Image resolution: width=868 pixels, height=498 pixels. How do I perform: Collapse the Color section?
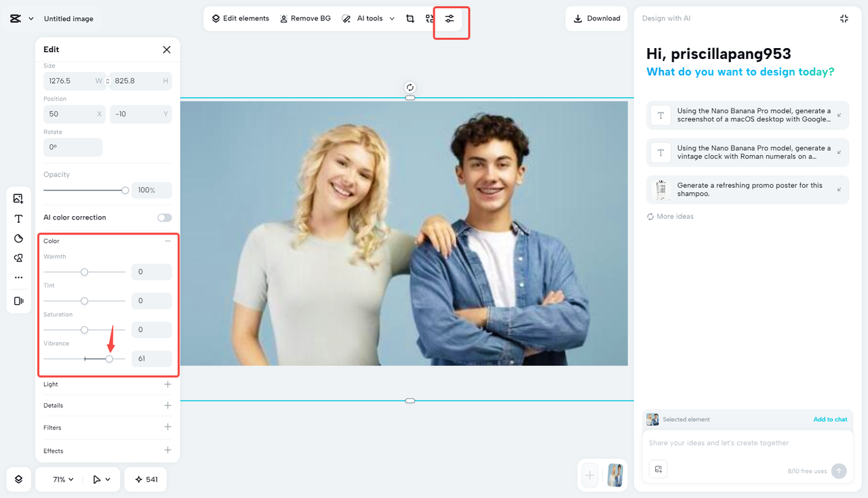click(167, 241)
